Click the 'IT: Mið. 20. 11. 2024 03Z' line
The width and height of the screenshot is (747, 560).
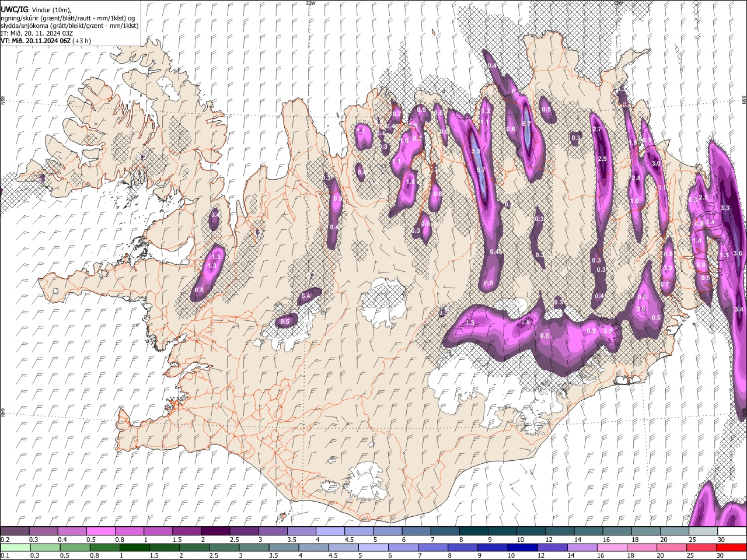[37, 34]
